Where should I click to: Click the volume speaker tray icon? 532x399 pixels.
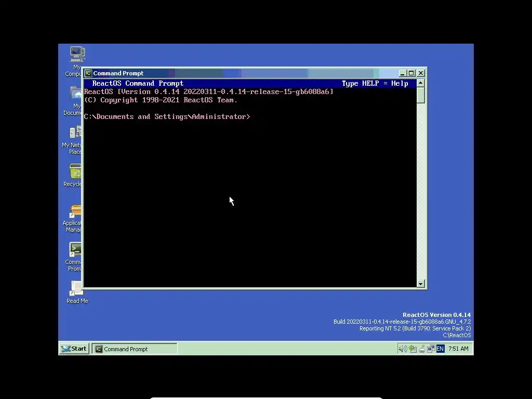403,349
